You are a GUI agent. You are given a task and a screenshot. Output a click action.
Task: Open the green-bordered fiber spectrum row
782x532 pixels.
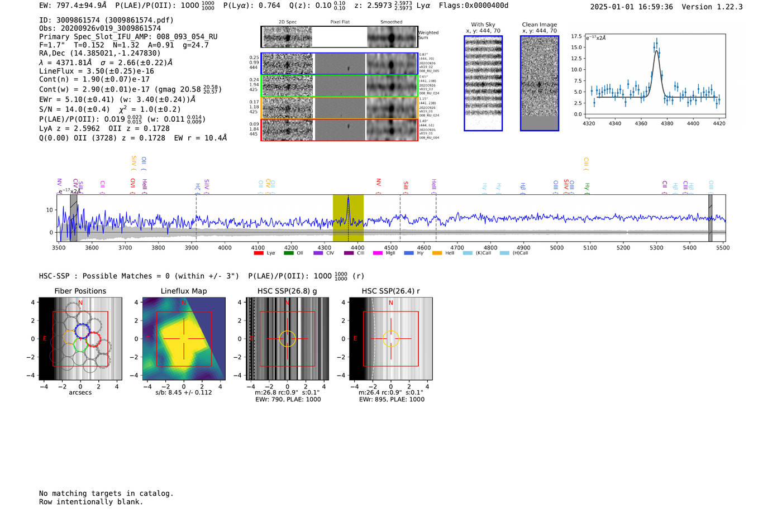339,85
